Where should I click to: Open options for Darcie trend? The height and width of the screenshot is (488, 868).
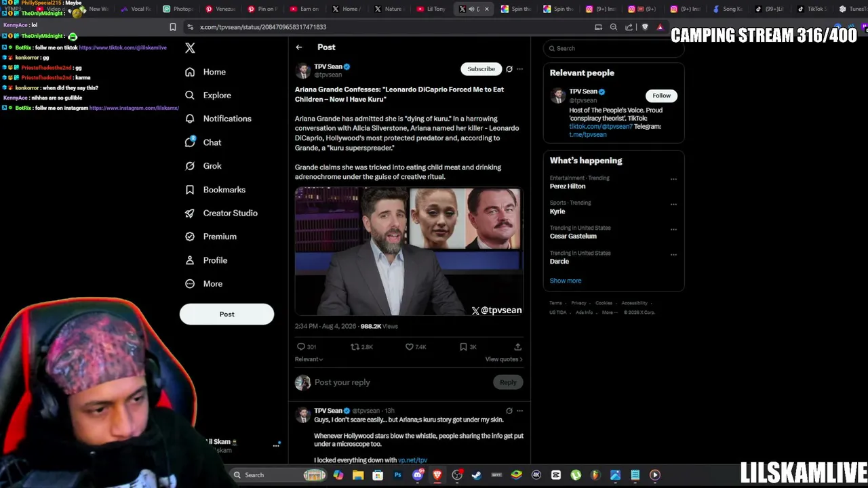coord(673,255)
